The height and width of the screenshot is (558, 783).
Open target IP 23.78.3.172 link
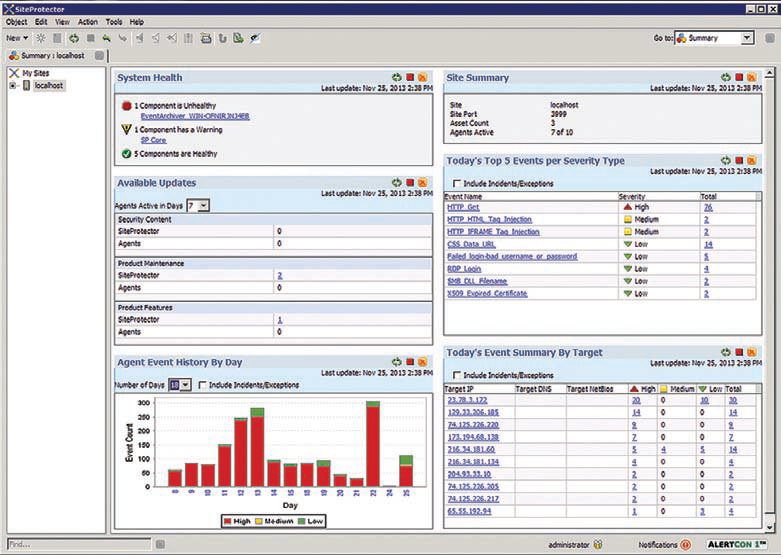tap(467, 400)
